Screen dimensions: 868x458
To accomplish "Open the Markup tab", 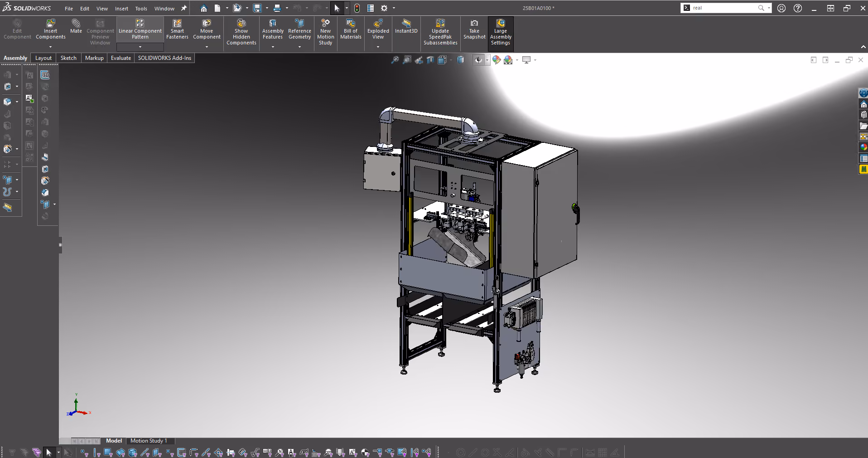I will (94, 58).
